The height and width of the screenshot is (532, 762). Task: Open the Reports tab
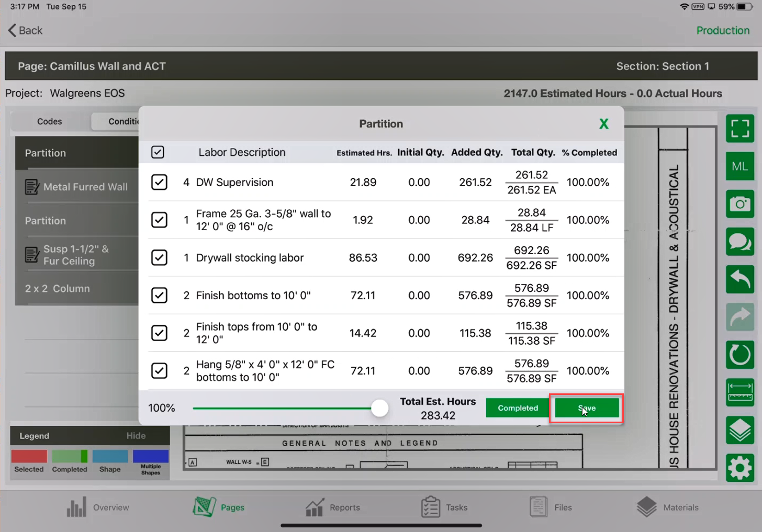333,507
